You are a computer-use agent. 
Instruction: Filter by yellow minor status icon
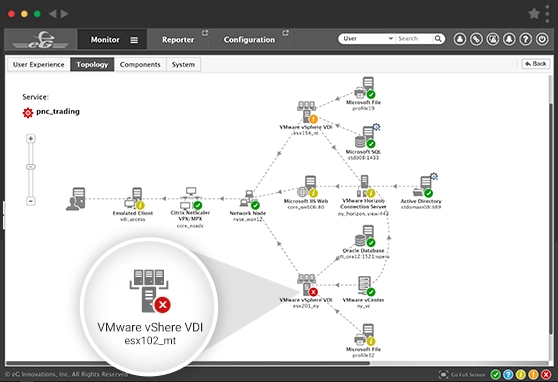521,375
